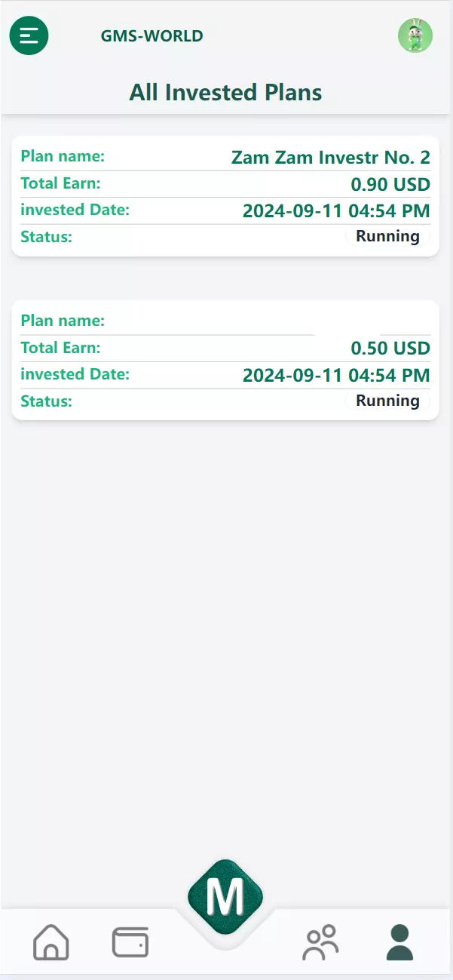
Task: Open the hamburger menu
Action: pyautogui.click(x=29, y=35)
